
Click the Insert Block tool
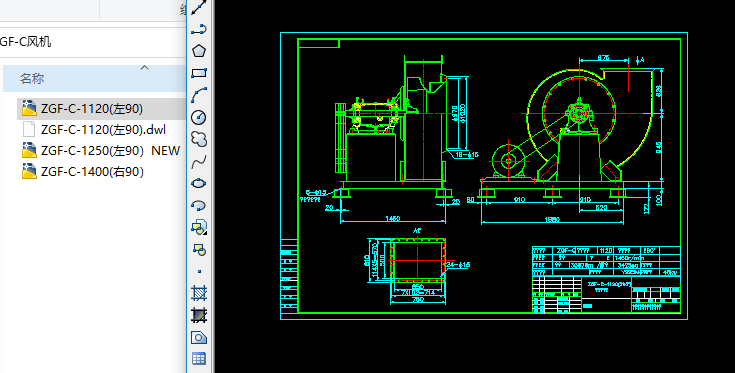199,227
